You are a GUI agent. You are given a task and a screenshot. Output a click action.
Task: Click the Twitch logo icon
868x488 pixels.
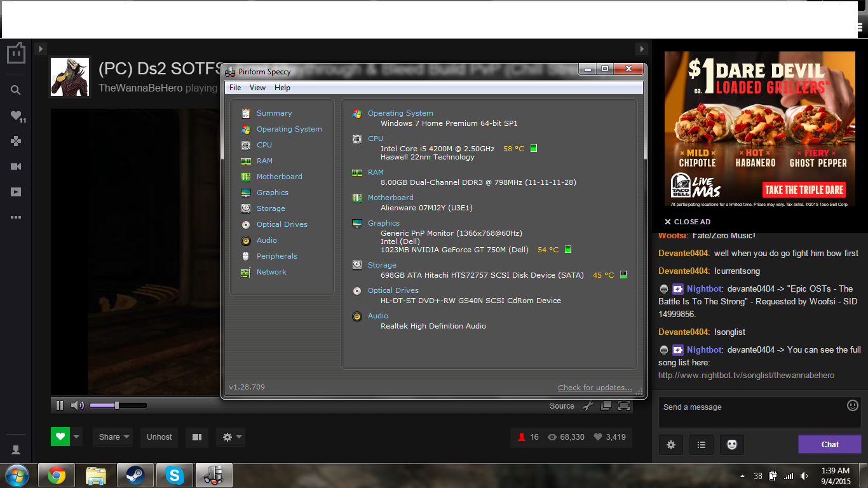click(x=16, y=53)
